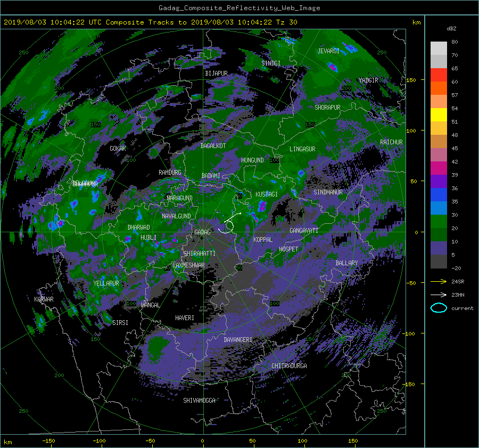This screenshot has width=479, height=448.
Task: Click the magenta 42 dBZ color swatch
Action: pos(439,168)
